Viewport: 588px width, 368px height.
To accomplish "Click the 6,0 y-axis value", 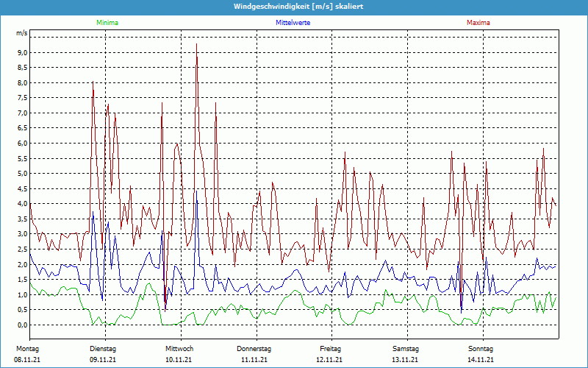I will pos(23,144).
